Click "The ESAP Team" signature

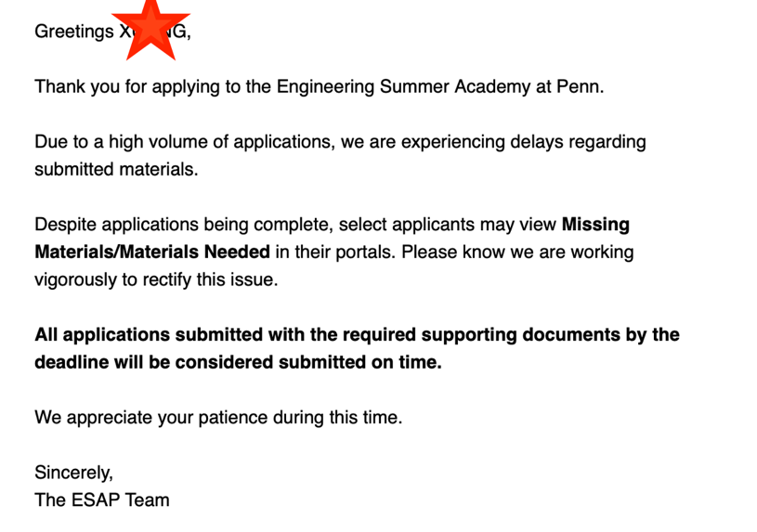click(x=102, y=500)
